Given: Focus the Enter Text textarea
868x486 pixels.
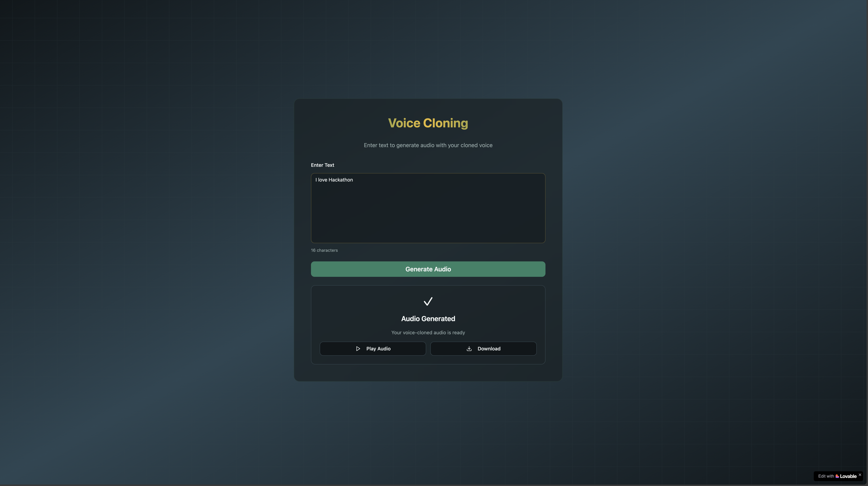Looking at the screenshot, I should [x=428, y=213].
